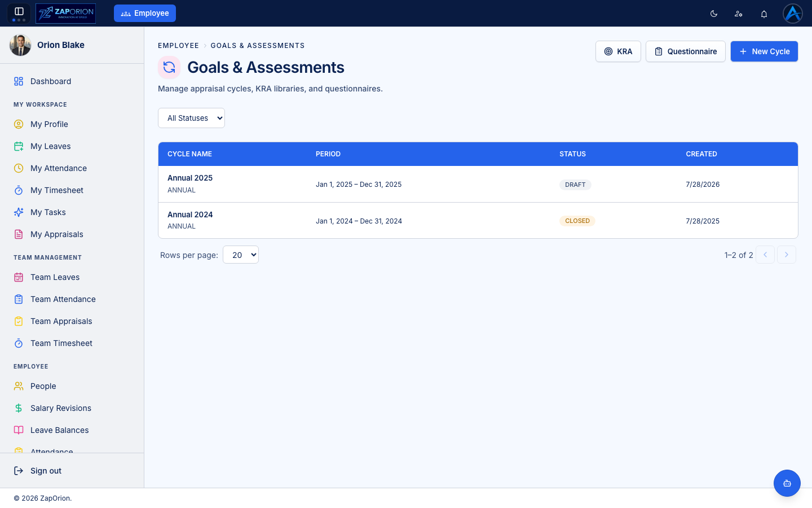Click the sign out arrow icon
The height and width of the screenshot is (508, 812).
point(19,471)
